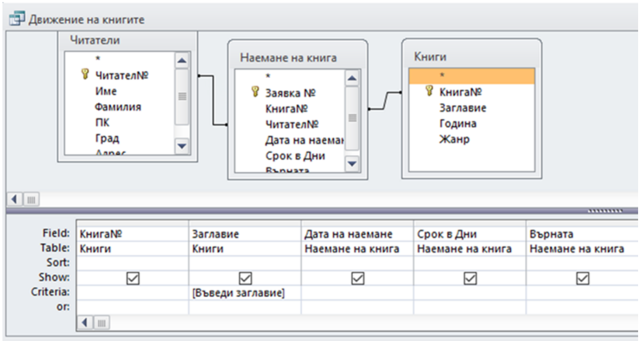
Task: Select the Име field in the Читатели table
Action: tap(106, 91)
